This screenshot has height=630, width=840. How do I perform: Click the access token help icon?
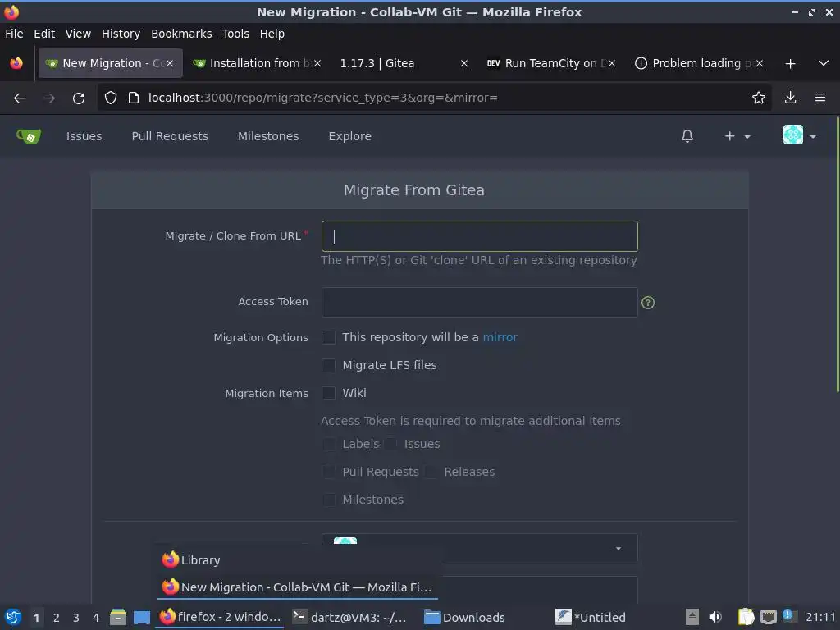[x=648, y=303]
